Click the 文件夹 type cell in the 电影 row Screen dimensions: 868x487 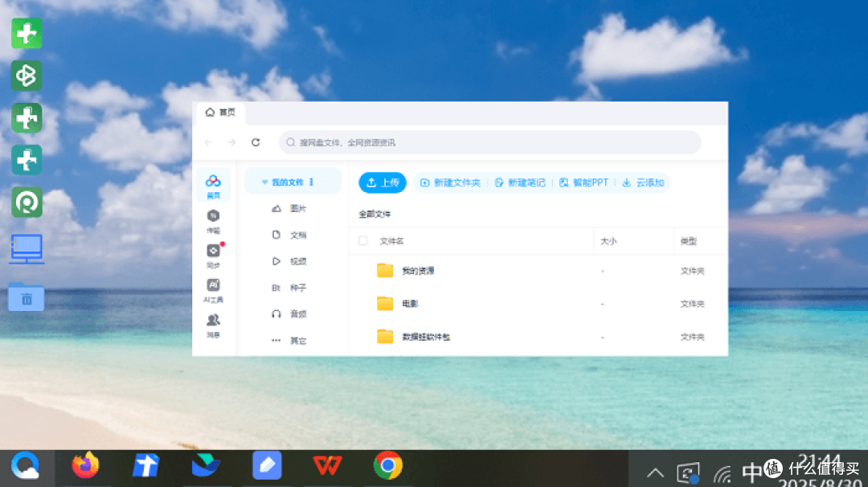(x=692, y=304)
